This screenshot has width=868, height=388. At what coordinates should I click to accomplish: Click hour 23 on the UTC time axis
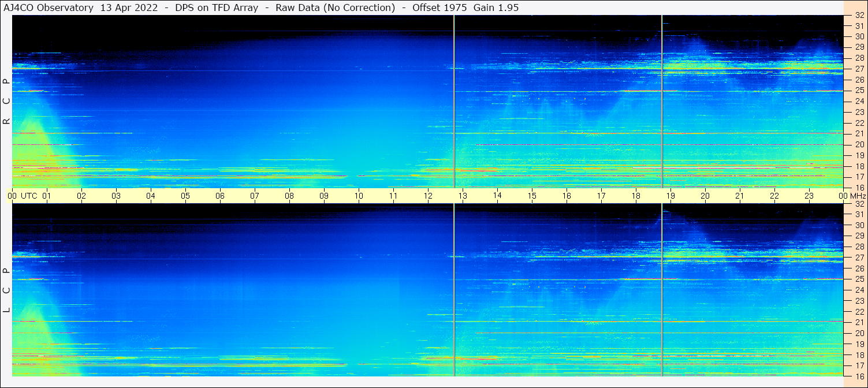pos(809,196)
